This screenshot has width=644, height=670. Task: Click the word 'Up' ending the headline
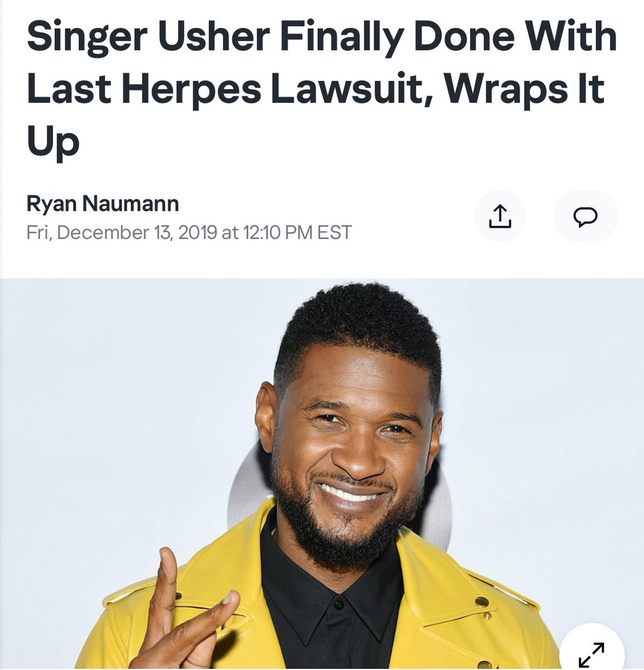tap(53, 142)
